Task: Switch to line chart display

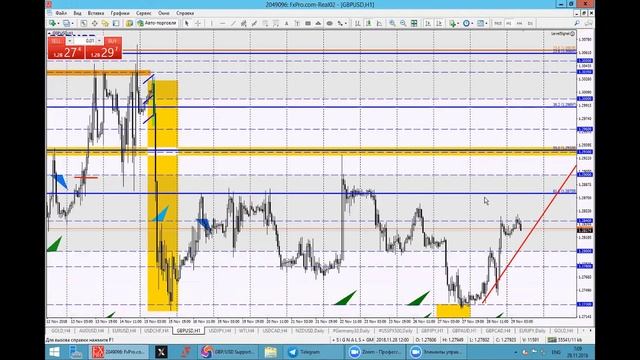Action: 379,23
